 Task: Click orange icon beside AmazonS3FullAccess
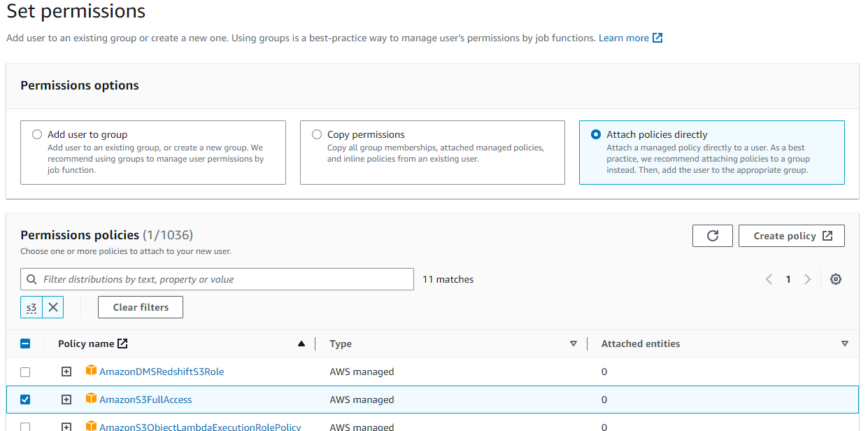point(91,399)
